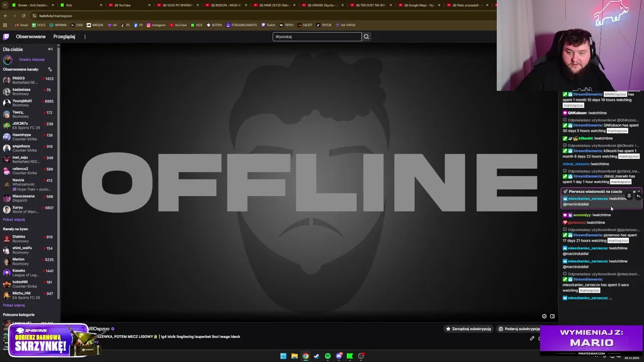
Task: Open Michu_HM live channel
Action: pos(29,295)
